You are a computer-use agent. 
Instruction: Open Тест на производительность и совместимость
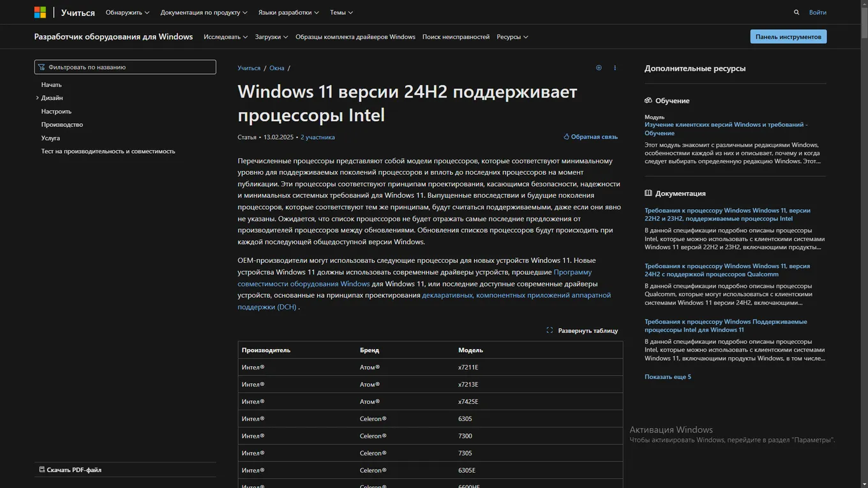pos(108,151)
